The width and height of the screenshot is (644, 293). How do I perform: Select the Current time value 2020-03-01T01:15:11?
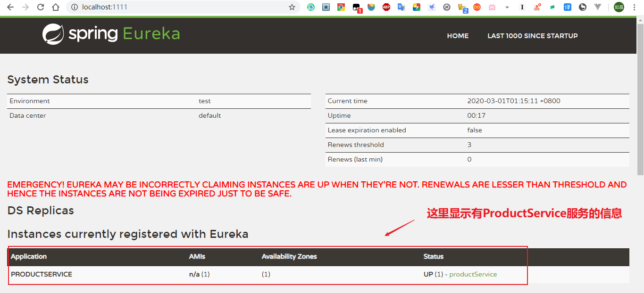[514, 101]
